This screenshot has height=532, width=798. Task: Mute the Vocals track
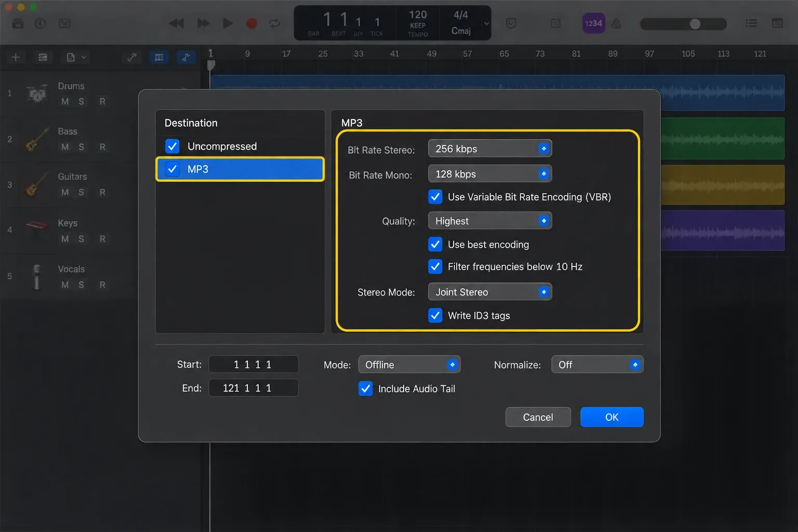pyautogui.click(x=65, y=285)
